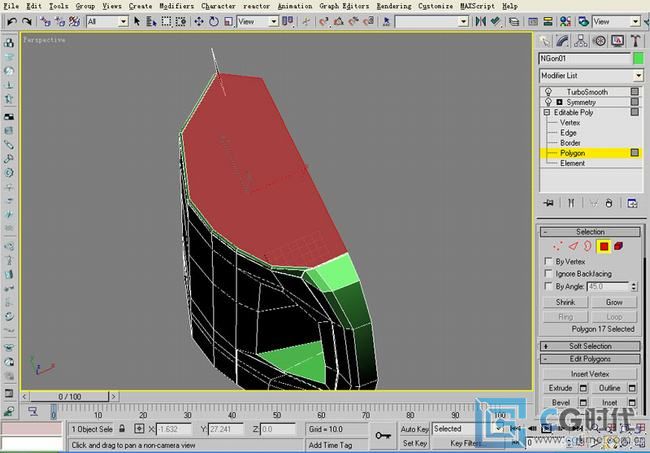Viewport: 650px width, 453px height.
Task: Click the Extrude button
Action: 560,388
